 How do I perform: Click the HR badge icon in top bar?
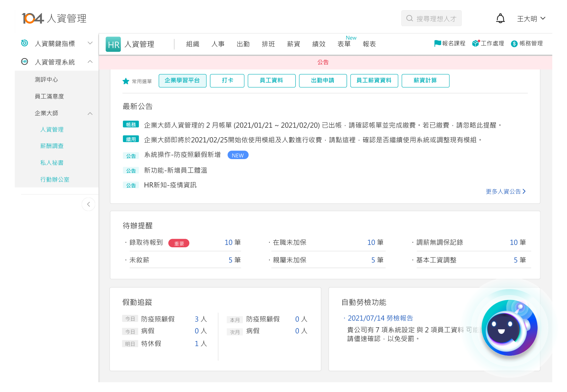tap(113, 44)
